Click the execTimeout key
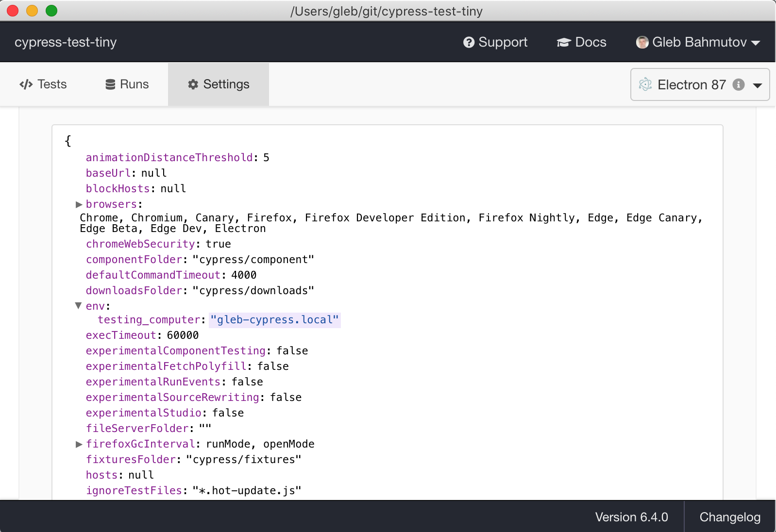 tap(121, 335)
